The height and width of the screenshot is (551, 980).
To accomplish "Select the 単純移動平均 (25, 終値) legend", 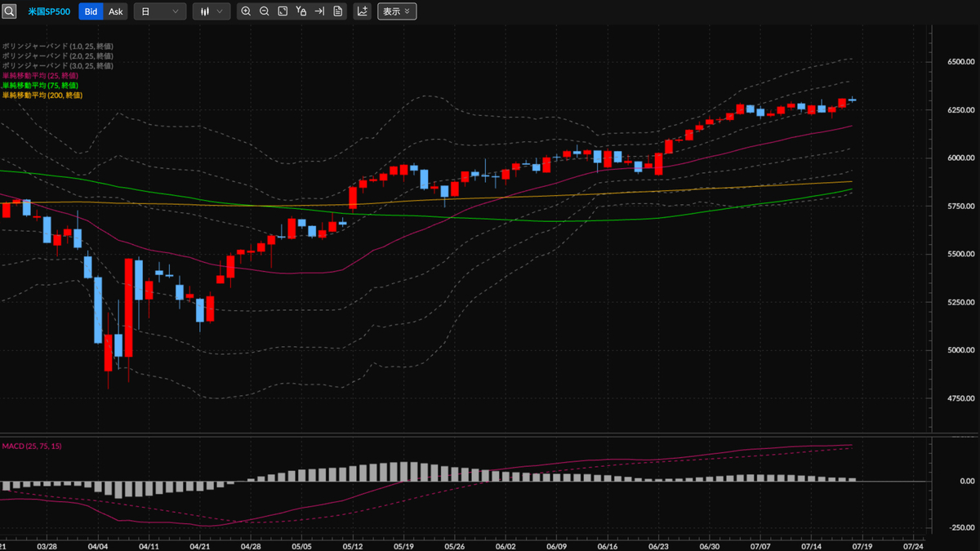I will coord(40,75).
